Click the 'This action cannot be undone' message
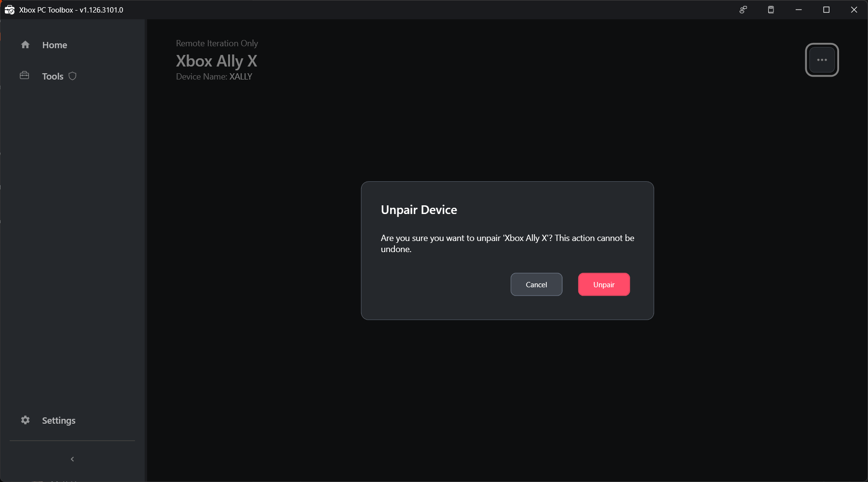The width and height of the screenshot is (868, 482). [x=508, y=243]
